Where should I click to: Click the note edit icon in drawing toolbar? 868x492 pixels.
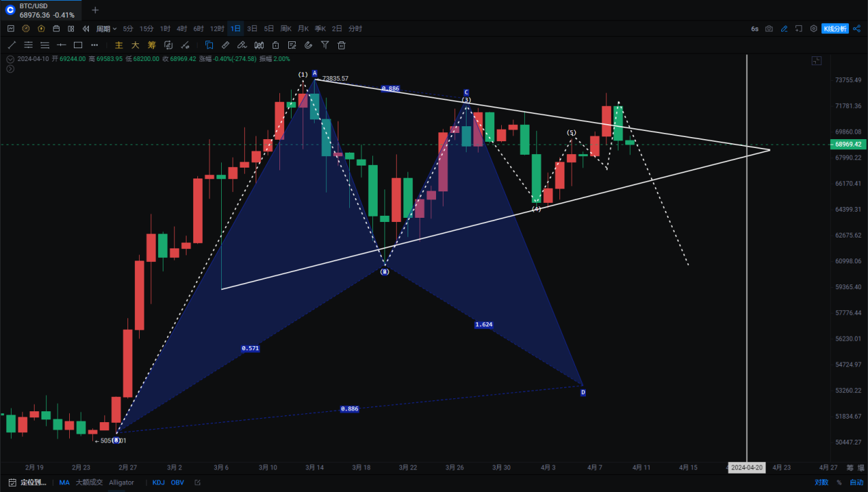pos(292,45)
